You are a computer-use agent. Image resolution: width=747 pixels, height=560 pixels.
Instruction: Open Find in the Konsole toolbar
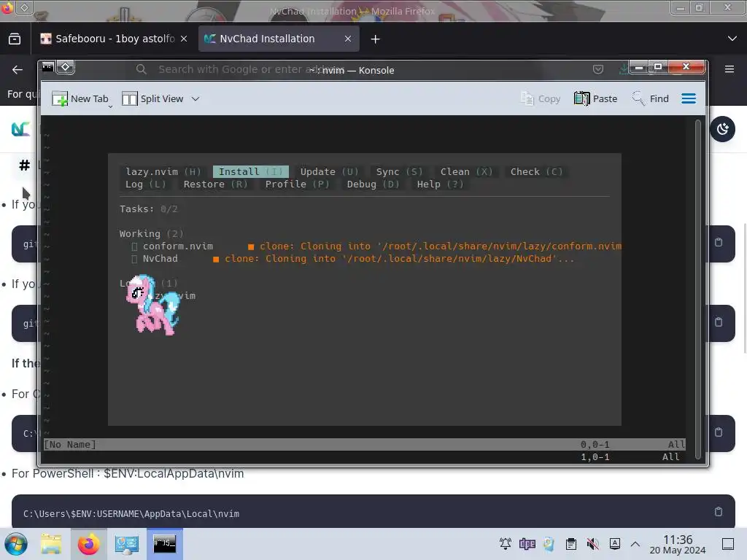pyautogui.click(x=650, y=98)
